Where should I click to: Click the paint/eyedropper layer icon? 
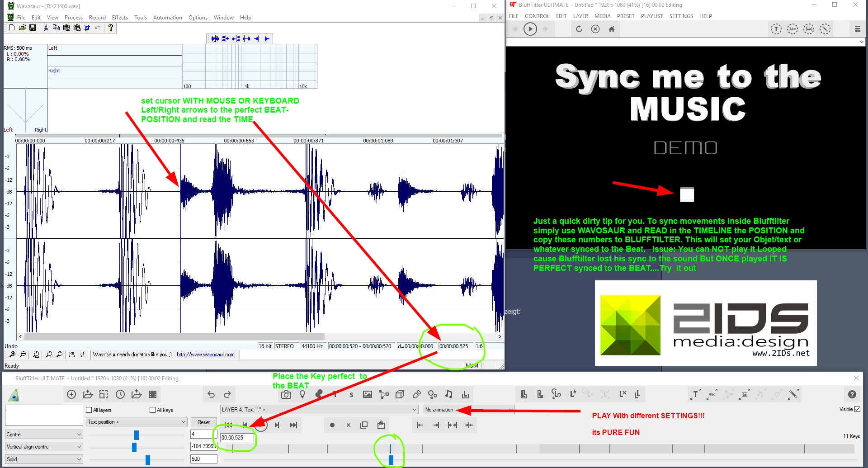coord(416,394)
